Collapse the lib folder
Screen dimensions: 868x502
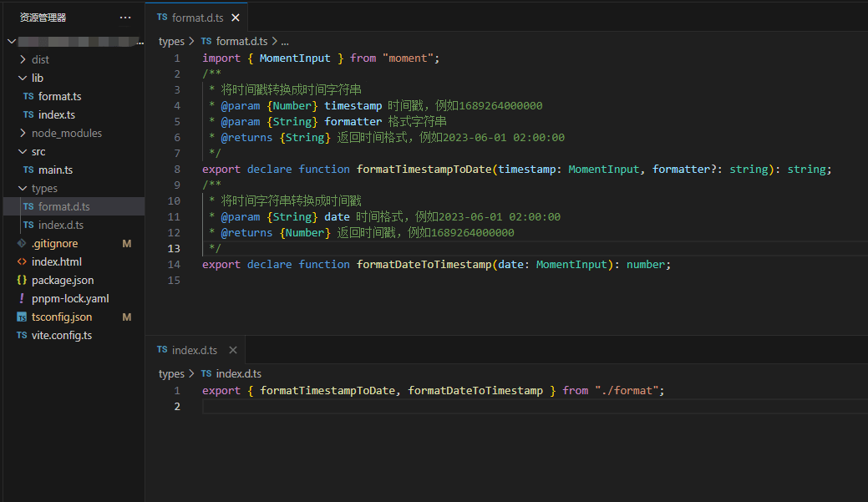pyautogui.click(x=23, y=78)
